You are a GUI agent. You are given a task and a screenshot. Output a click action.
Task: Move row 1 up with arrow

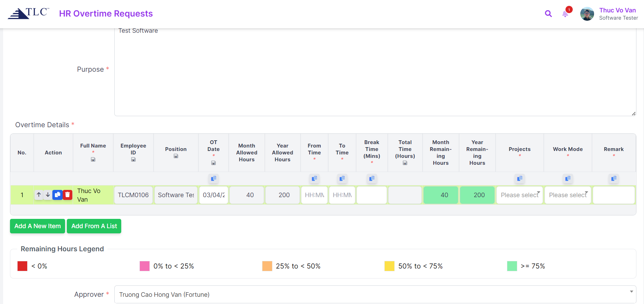point(39,195)
